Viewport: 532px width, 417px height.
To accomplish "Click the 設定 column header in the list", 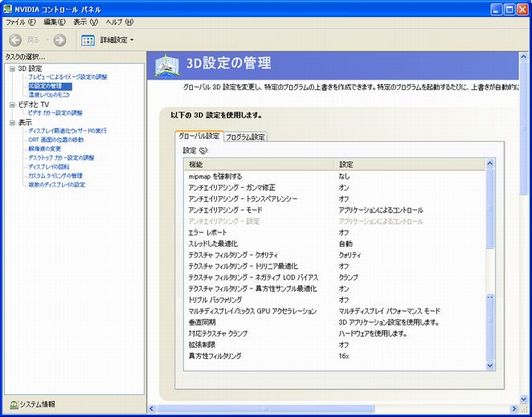I will click(410, 165).
